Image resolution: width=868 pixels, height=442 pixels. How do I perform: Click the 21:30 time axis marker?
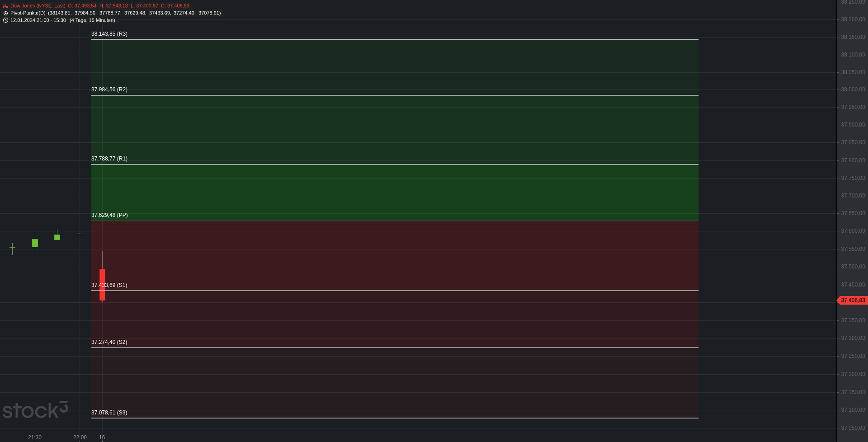[x=35, y=437]
